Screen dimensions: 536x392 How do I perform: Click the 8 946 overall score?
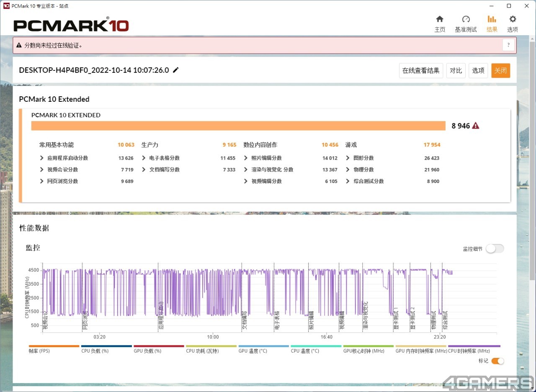[x=461, y=126]
